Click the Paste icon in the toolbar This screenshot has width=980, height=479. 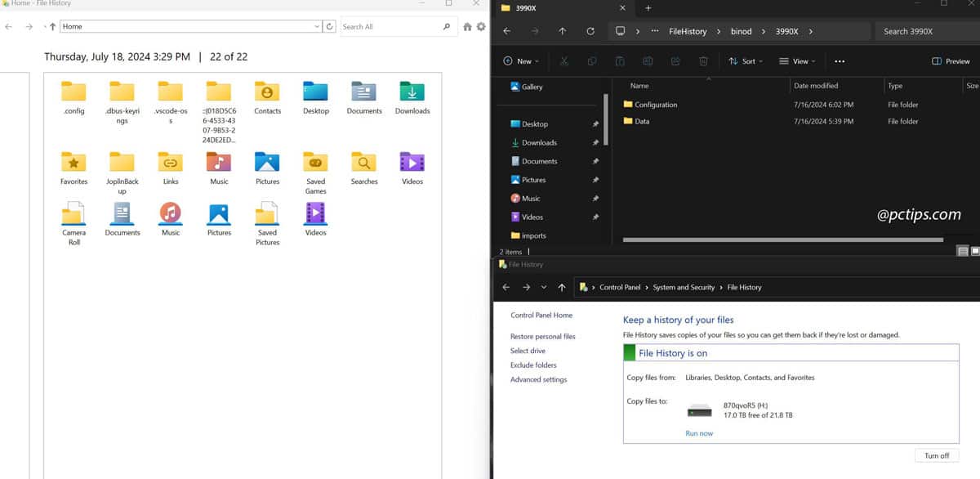pyautogui.click(x=620, y=60)
